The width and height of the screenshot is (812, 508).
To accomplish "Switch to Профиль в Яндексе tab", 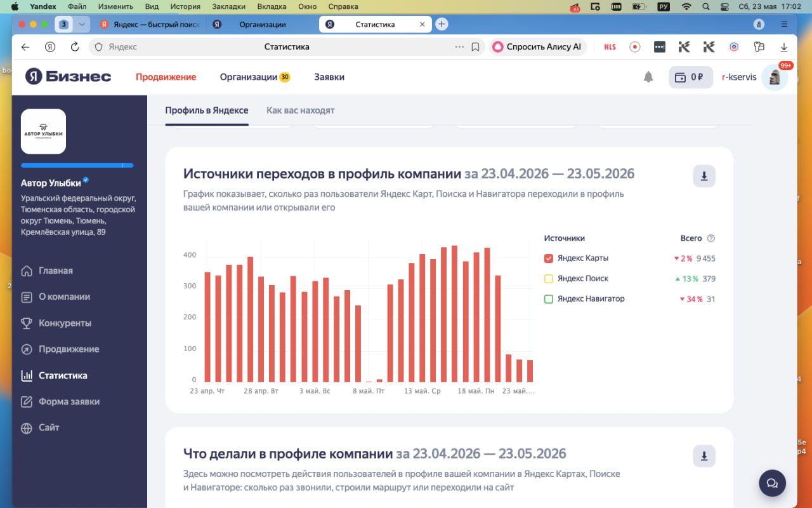I will [207, 110].
